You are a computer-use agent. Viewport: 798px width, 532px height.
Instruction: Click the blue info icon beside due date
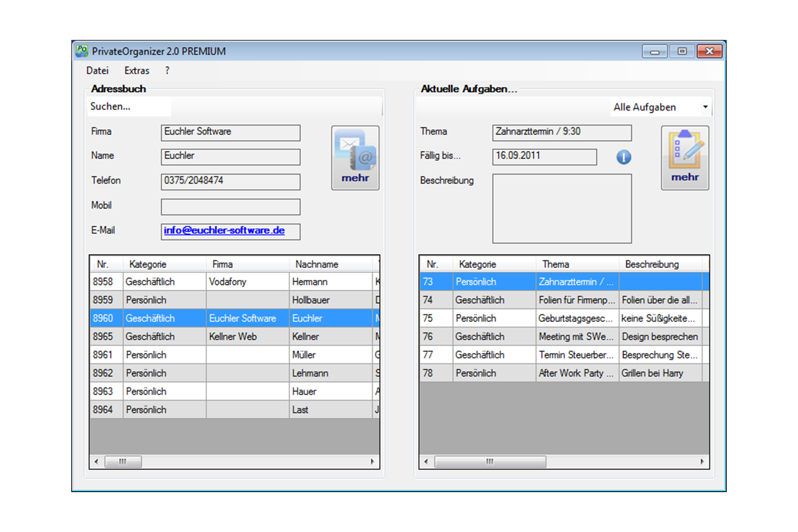click(x=624, y=157)
